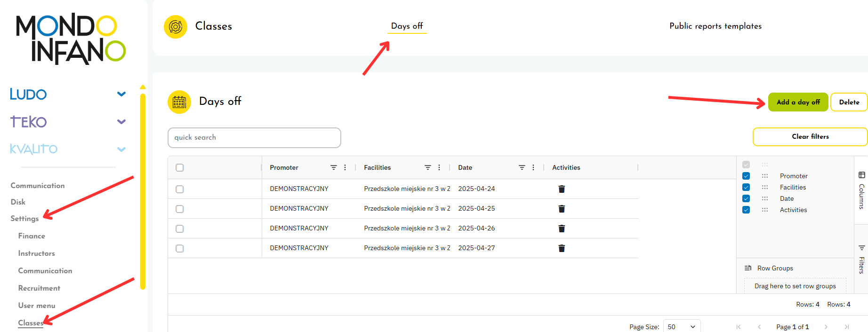Select the 2025-04-25 row checkbox
The width and height of the screenshot is (868, 332).
pos(180,209)
